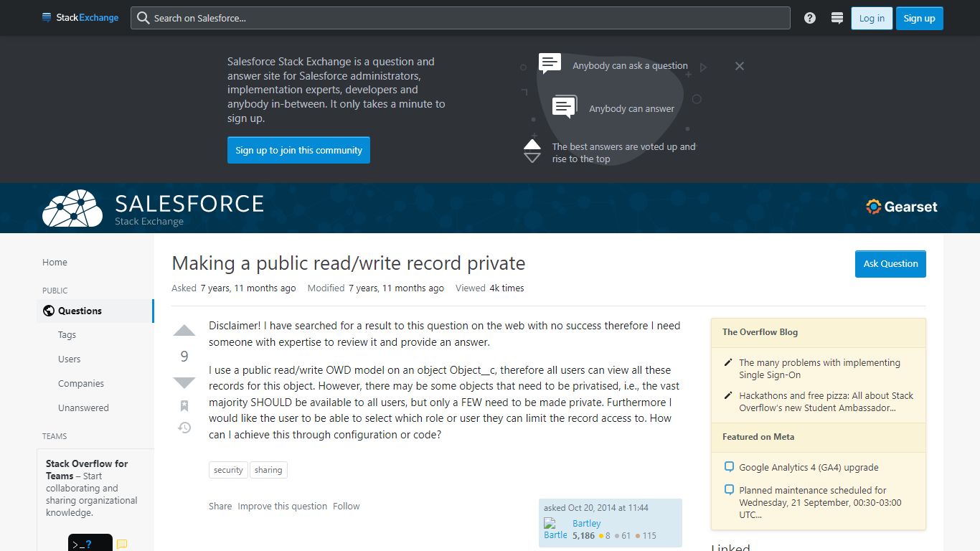Downvote the question
The height and width of the screenshot is (551, 980).
(184, 382)
